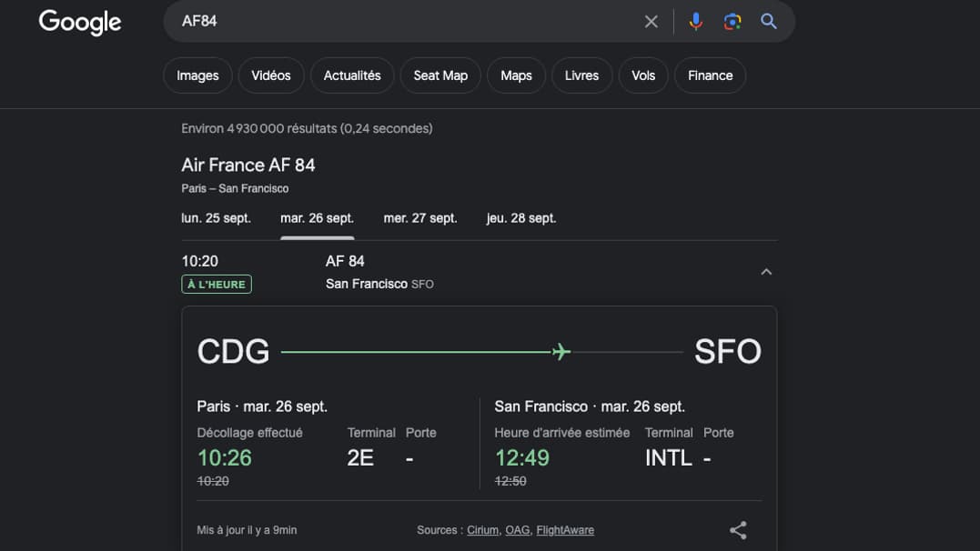
Task: Click the magnifying glass search icon
Action: pyautogui.click(x=769, y=22)
